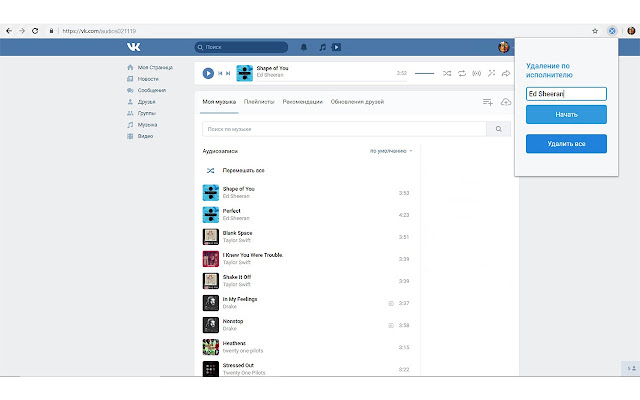640x400 pixels.
Task: Click Перемешать все shuffle link
Action: coord(243,171)
